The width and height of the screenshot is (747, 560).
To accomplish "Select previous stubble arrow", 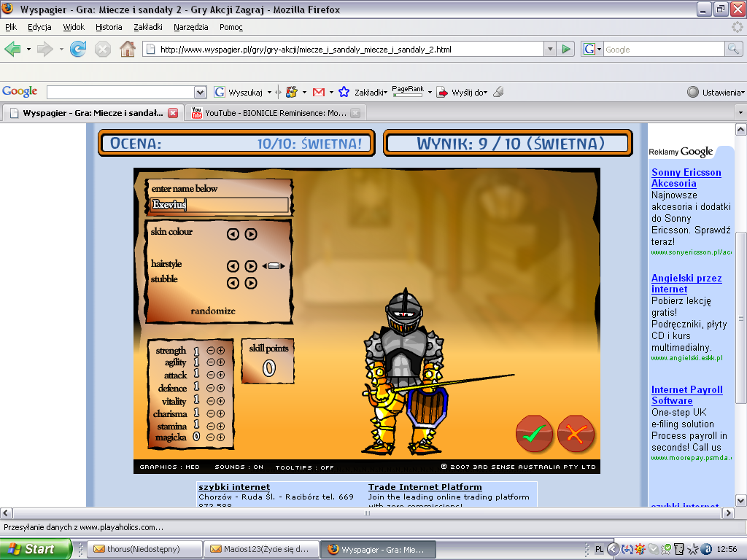I will coord(233,284).
